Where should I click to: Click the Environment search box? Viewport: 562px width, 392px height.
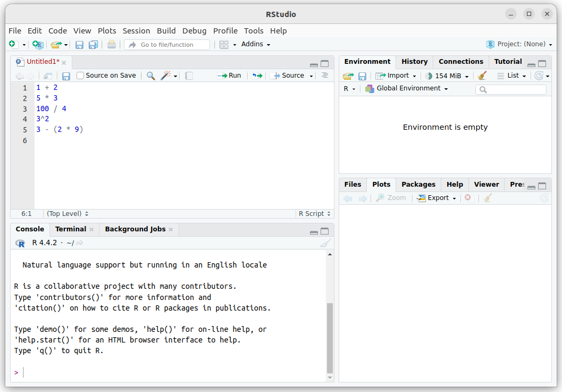point(511,89)
